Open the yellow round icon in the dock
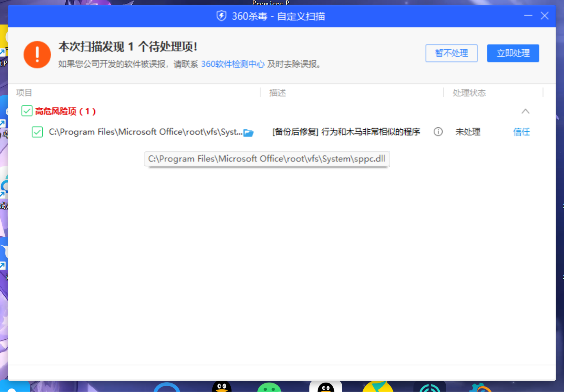 377,387
